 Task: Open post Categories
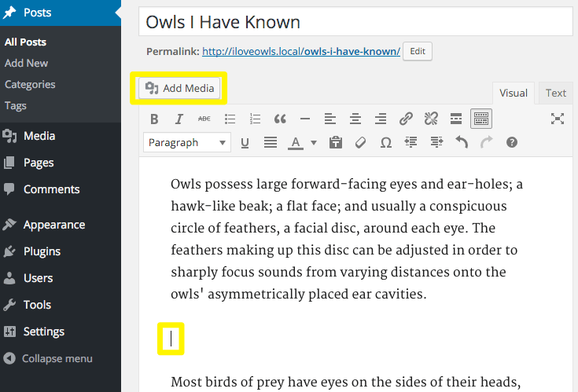pos(30,85)
